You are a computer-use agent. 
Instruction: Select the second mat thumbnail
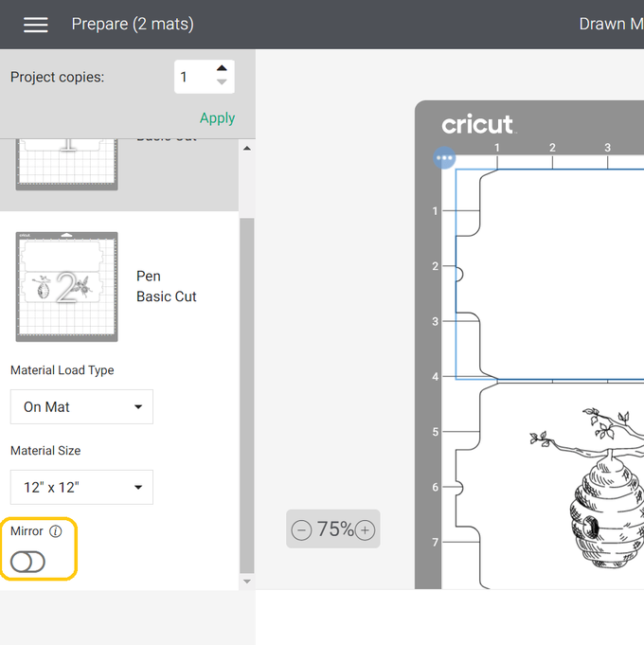point(66,286)
